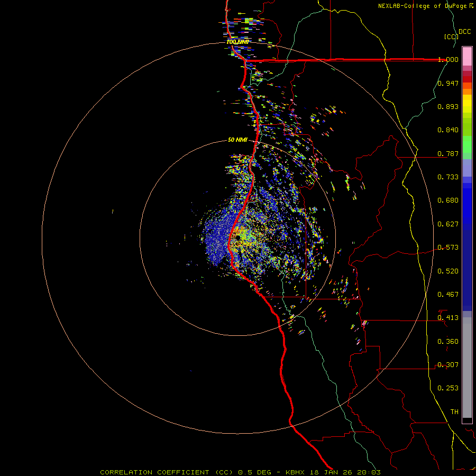Viewport: 476px width, 476px height.
Task: Click the DCC product label
Action: coord(464,32)
